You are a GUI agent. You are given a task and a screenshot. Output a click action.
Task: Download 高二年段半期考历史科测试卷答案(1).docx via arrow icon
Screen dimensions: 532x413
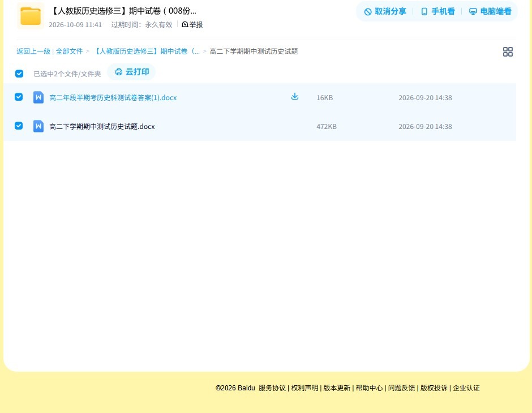coord(295,97)
